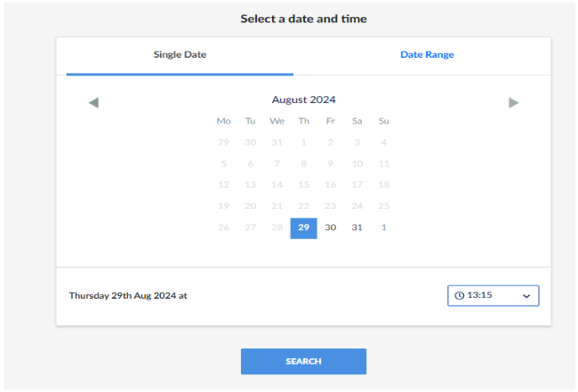
Task: Switch to the Single Date tab
Action: 180,55
